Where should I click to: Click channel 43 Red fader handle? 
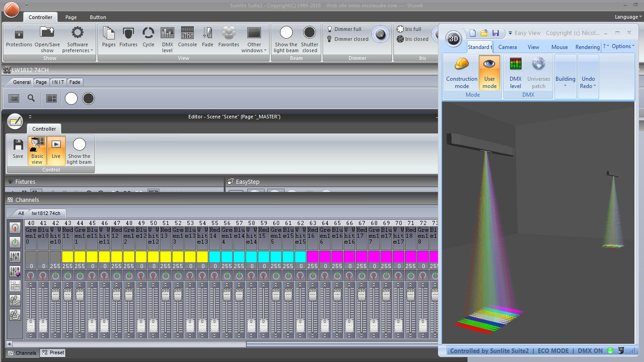pyautogui.click(x=68, y=295)
